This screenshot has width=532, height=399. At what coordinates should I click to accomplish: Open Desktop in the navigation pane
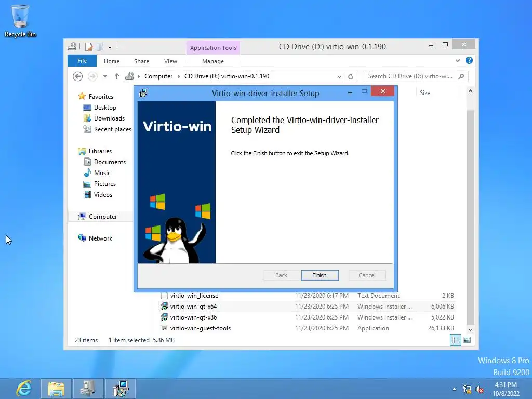(105, 107)
